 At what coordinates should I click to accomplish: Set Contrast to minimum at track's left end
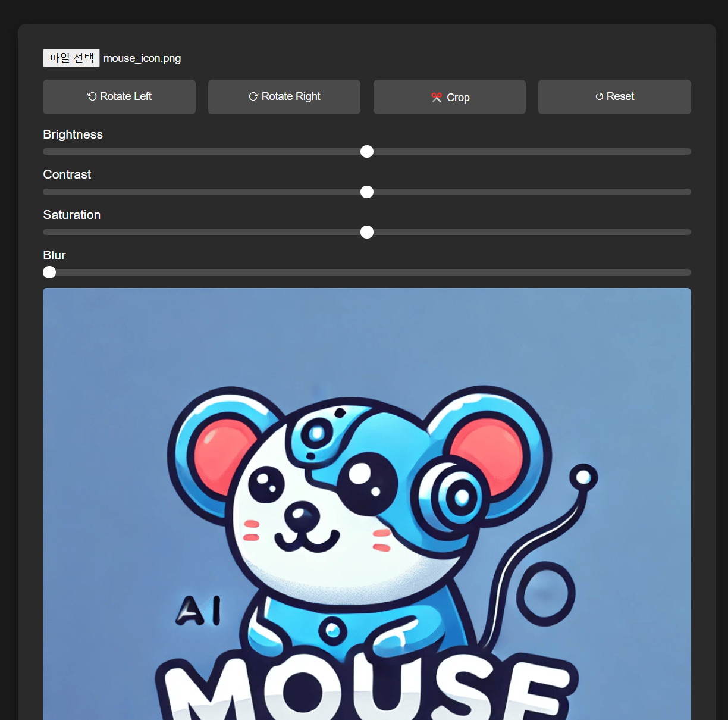[x=46, y=192]
